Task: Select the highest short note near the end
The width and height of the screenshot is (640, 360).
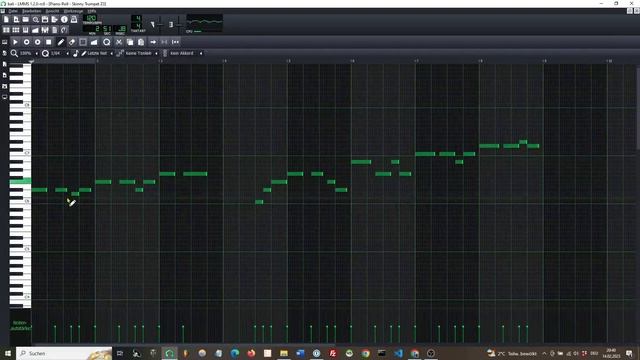Action: (523, 142)
